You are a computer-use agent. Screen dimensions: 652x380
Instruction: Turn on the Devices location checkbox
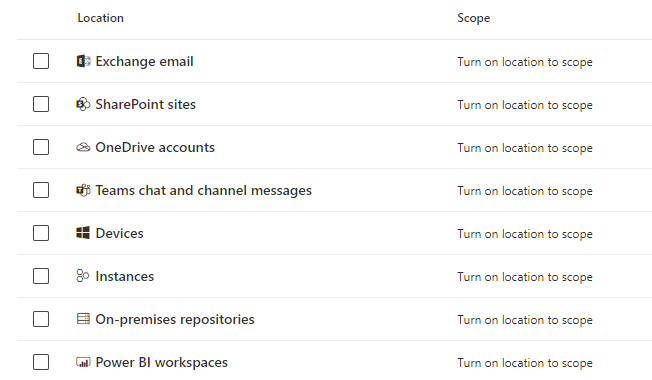[41, 233]
